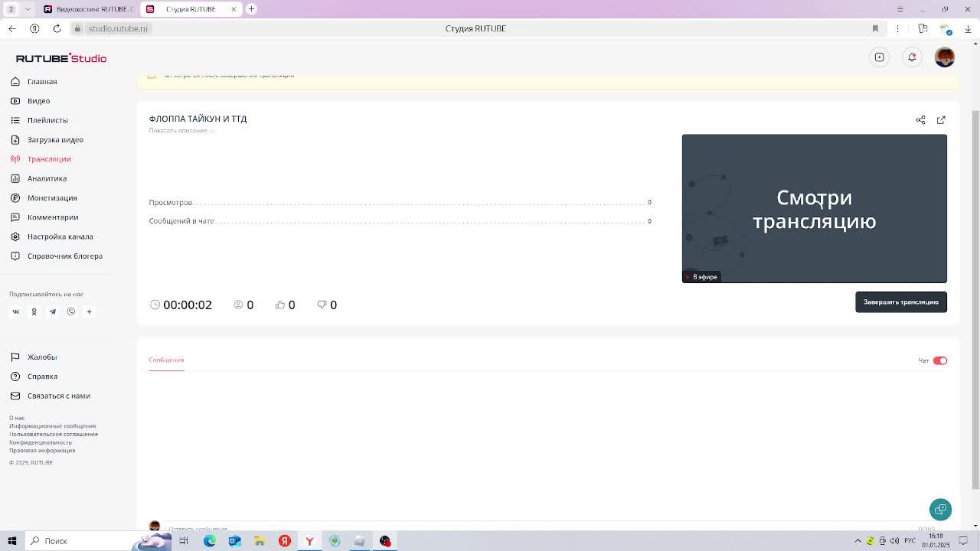The image size is (980, 551).
Task: Open File Explorer from taskbar
Action: pos(260,541)
